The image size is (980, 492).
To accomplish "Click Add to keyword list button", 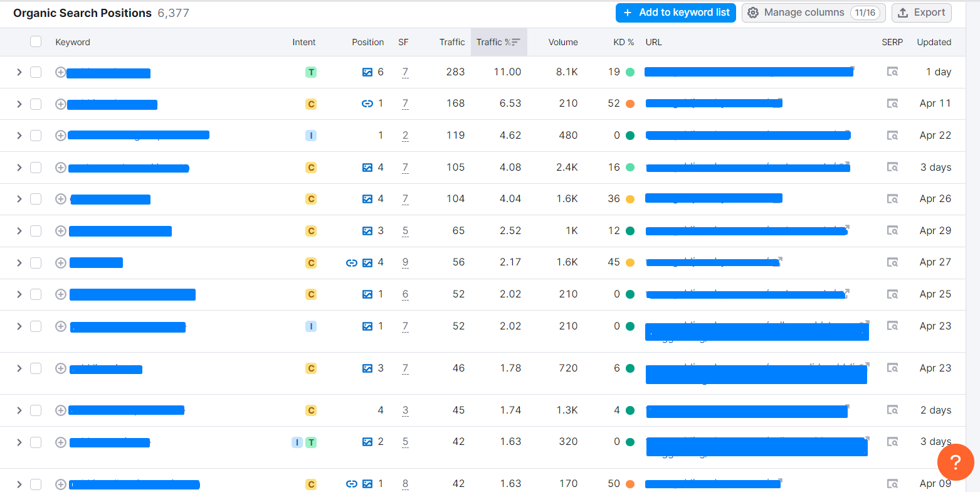I will pyautogui.click(x=676, y=13).
